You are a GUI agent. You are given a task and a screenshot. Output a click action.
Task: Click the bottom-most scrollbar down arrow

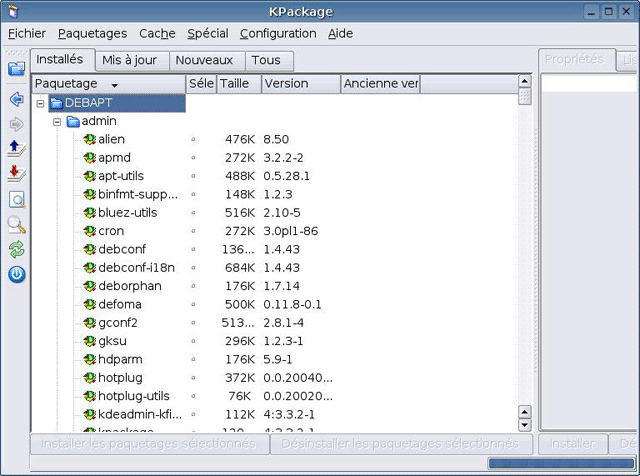pos(524,425)
